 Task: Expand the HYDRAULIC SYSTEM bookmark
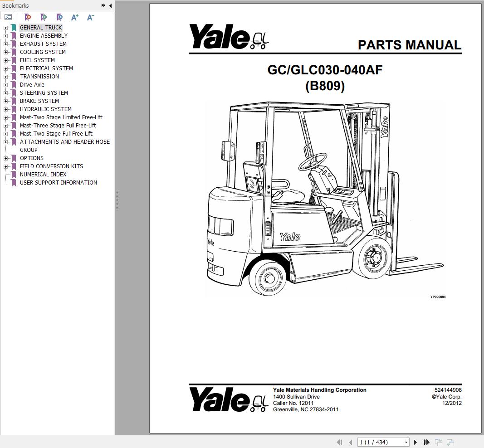coord(5,109)
